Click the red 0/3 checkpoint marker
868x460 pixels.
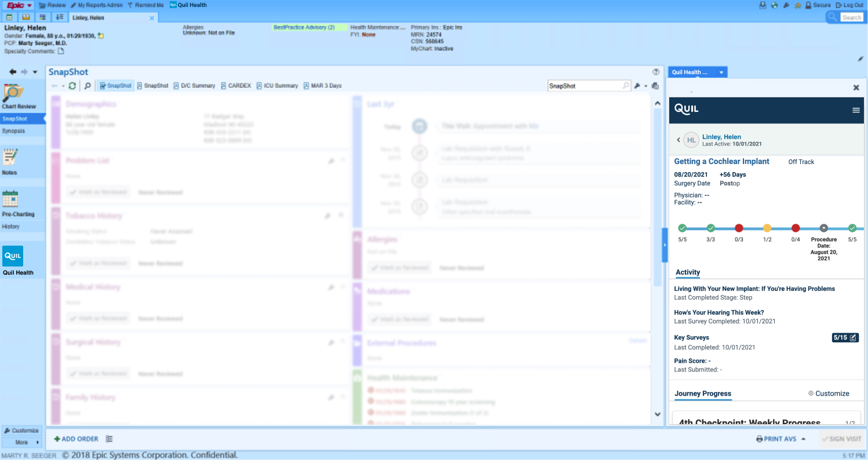coord(739,228)
